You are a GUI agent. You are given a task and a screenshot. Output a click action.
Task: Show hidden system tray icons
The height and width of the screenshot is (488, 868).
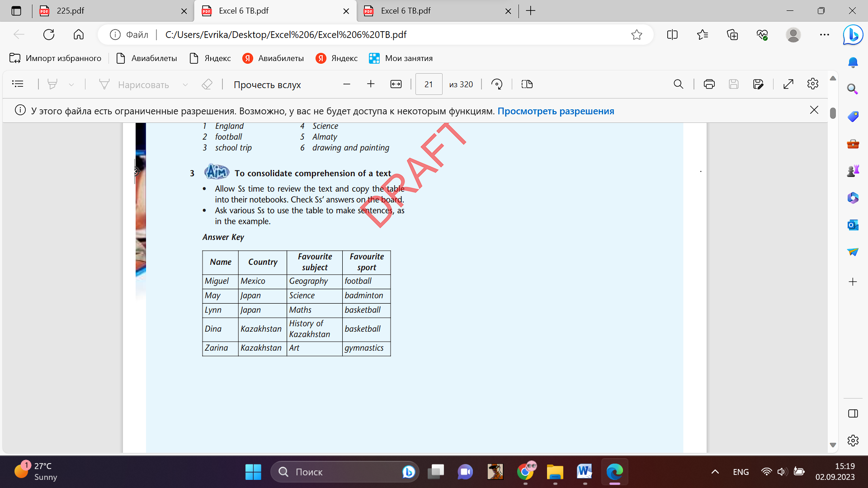coord(715,472)
